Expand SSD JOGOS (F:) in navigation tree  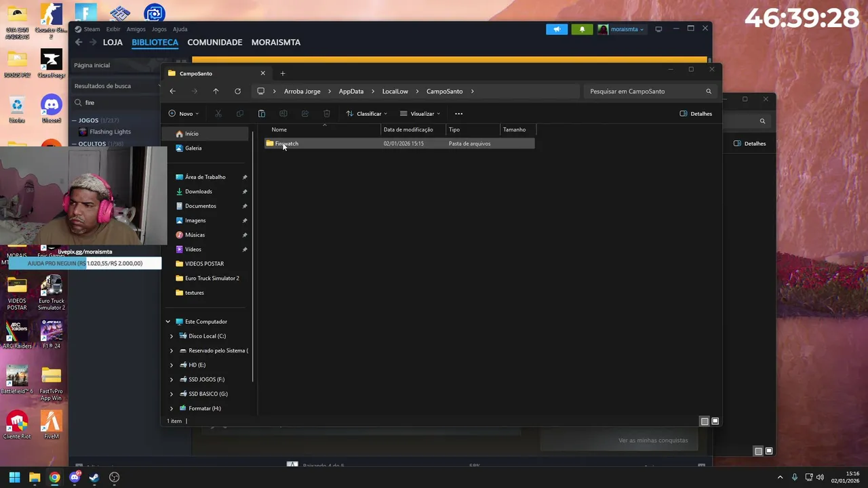(x=172, y=380)
